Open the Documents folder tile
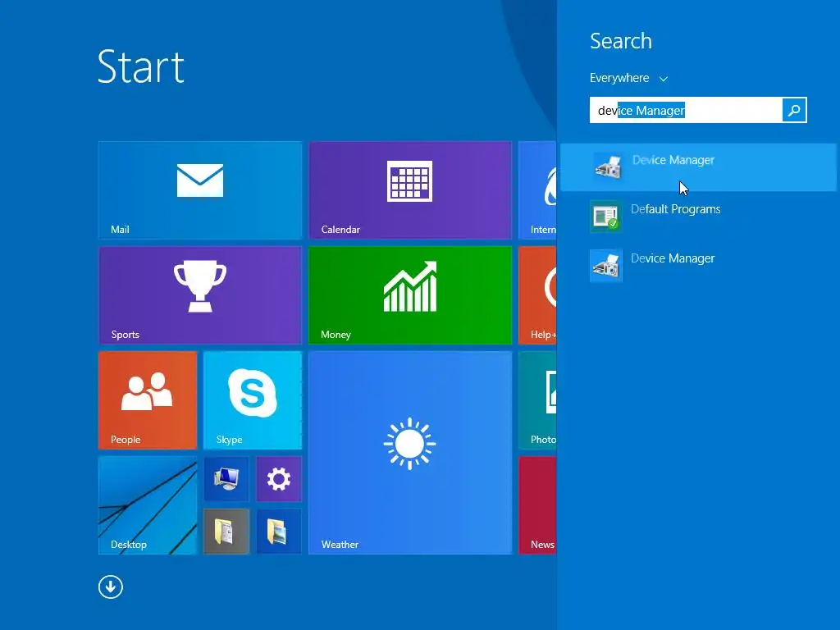The image size is (840, 630). click(226, 532)
